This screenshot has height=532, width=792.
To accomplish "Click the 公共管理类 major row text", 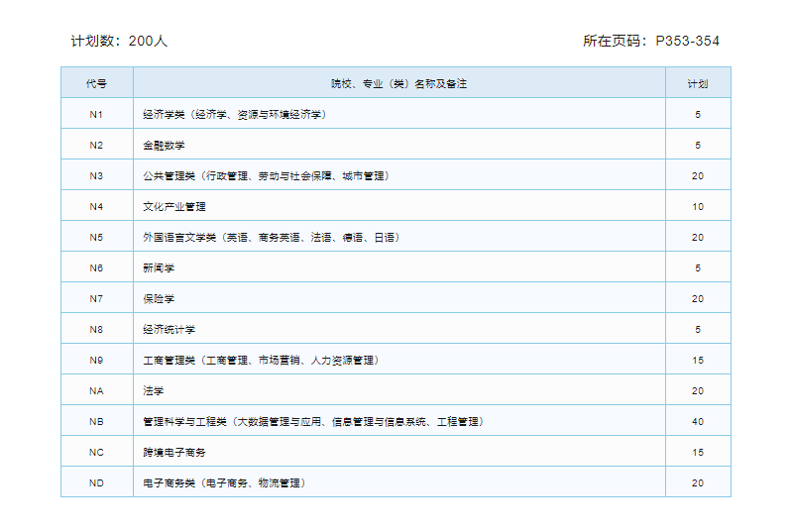I will [x=267, y=176].
